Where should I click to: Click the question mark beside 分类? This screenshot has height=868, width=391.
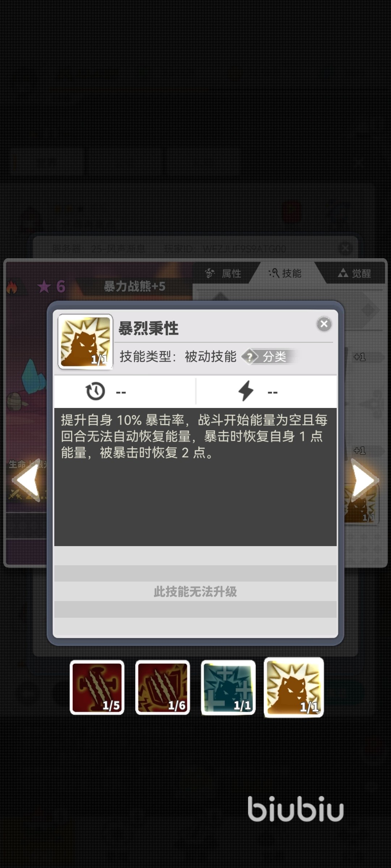249,357
